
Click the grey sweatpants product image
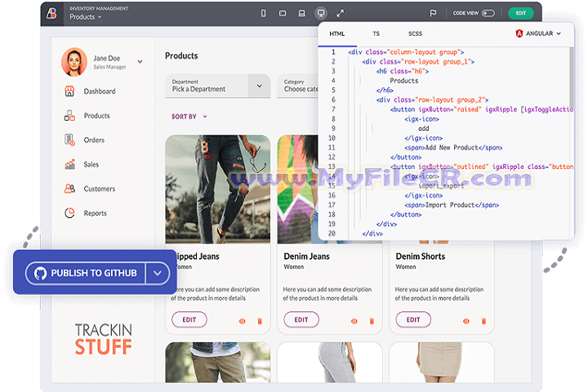coord(330,363)
